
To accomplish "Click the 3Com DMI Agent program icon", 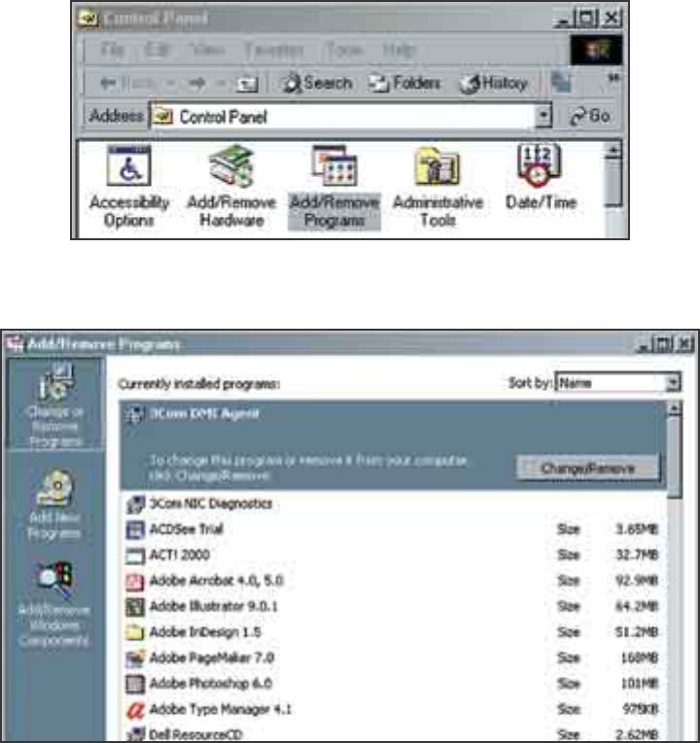I will click(134, 414).
